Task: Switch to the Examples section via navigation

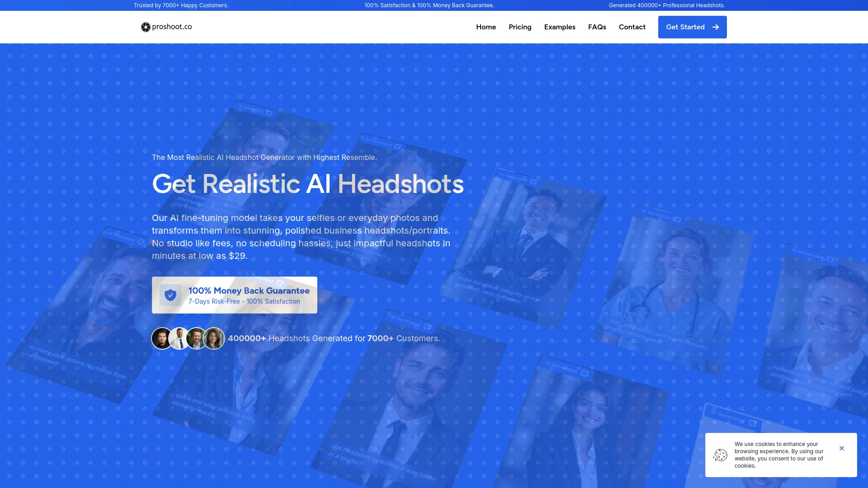Action: (x=560, y=27)
